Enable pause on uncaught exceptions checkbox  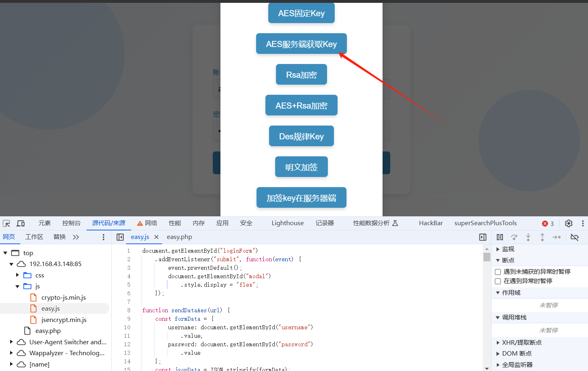coord(498,272)
